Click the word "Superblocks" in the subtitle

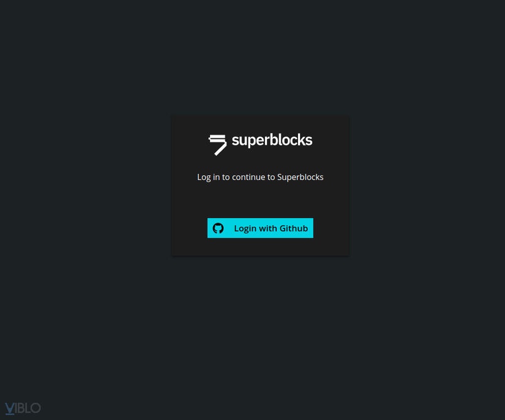coord(300,177)
